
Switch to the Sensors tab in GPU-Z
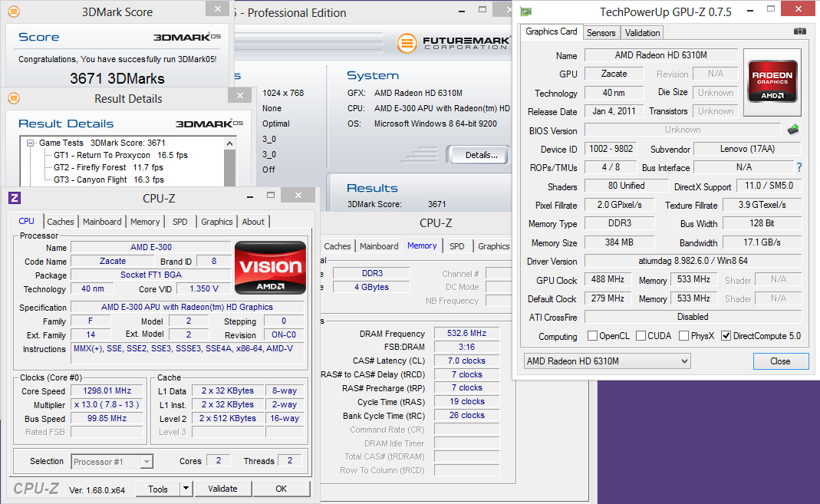(601, 32)
